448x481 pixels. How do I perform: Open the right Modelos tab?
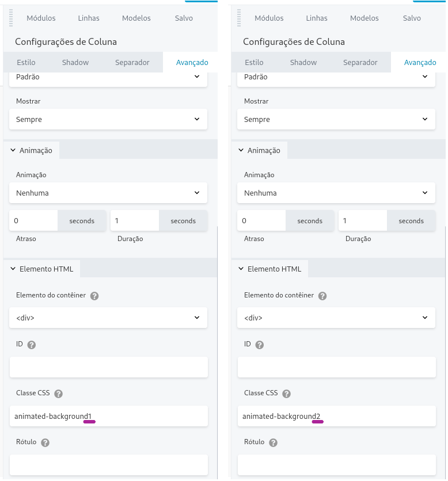coord(364,18)
